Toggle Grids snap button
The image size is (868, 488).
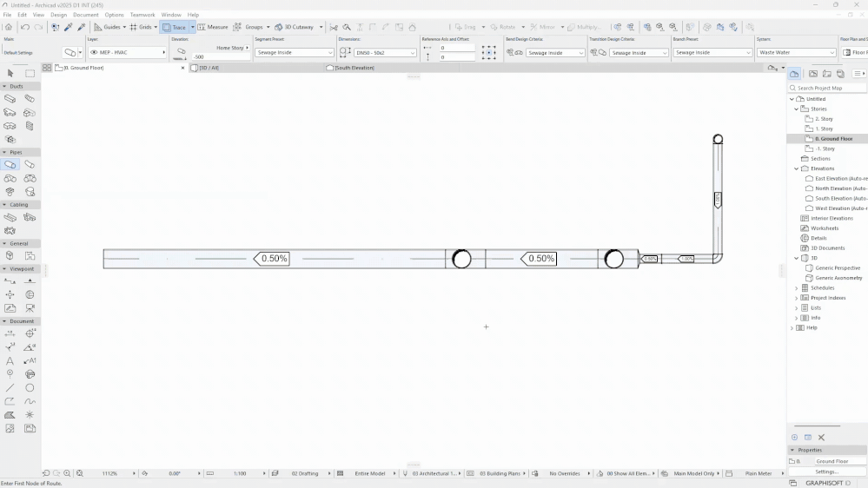pyautogui.click(x=141, y=27)
